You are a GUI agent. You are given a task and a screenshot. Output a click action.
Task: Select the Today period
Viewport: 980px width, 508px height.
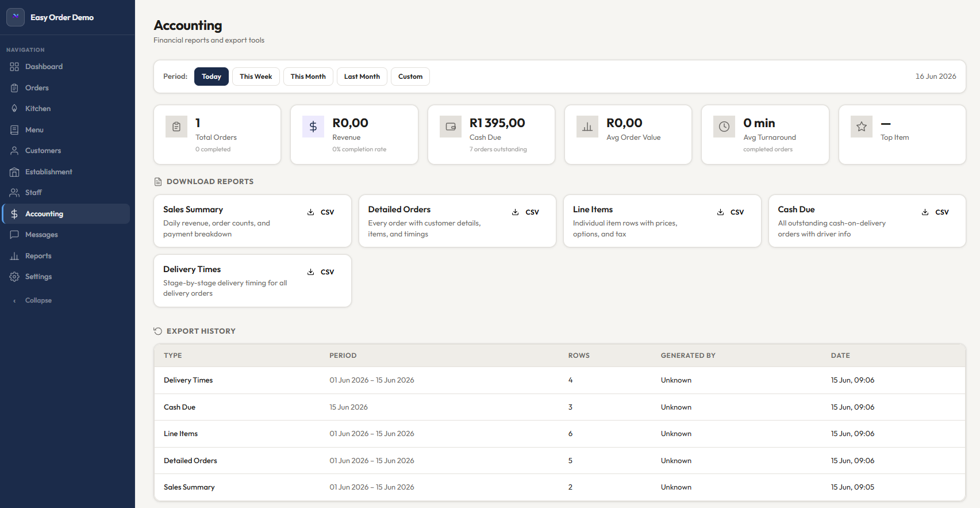[212, 77]
